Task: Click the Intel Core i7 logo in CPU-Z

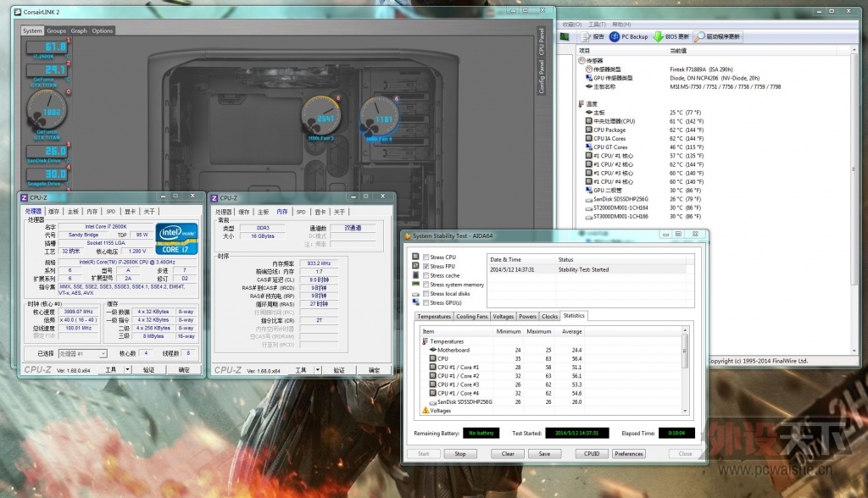Action: click(x=176, y=239)
